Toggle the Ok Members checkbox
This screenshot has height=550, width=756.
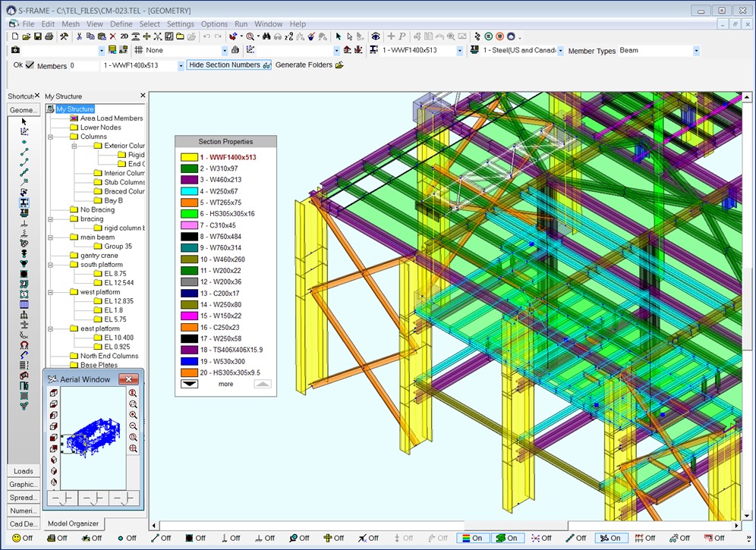click(x=30, y=65)
